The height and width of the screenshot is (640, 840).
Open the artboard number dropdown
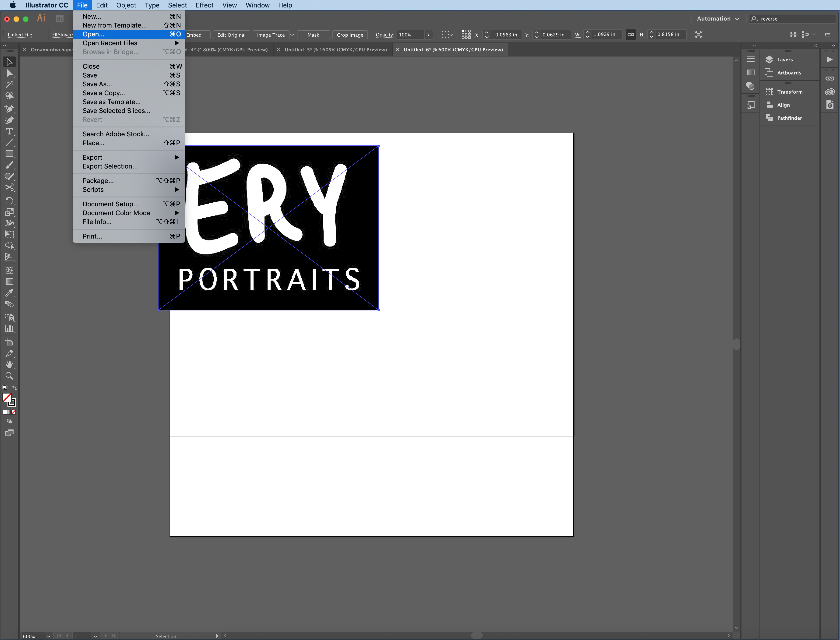[x=95, y=636]
